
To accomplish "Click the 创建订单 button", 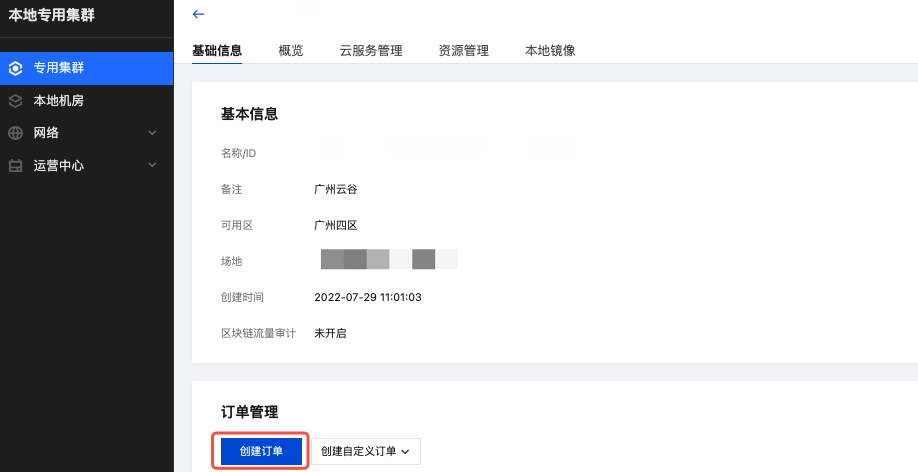I will tap(261, 452).
